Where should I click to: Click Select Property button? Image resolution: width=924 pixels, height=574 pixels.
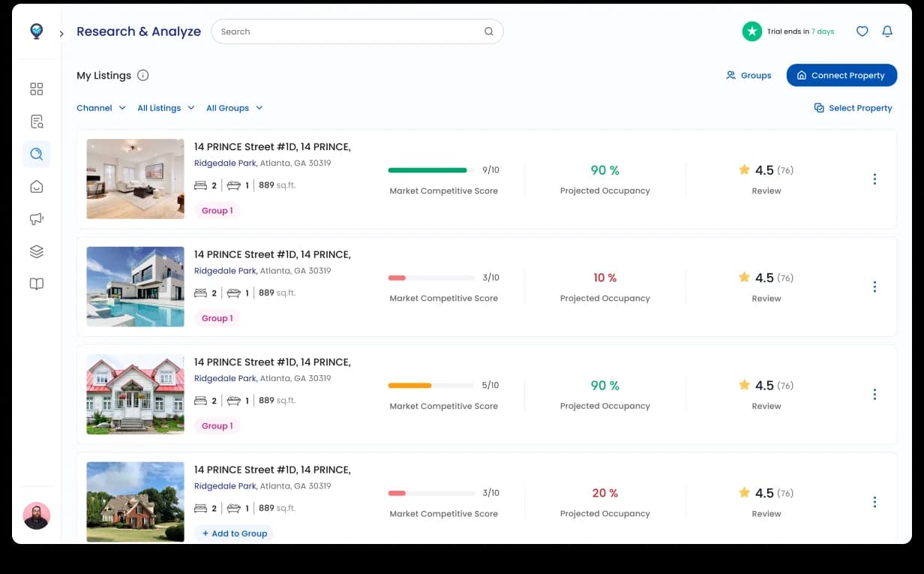[x=853, y=108]
